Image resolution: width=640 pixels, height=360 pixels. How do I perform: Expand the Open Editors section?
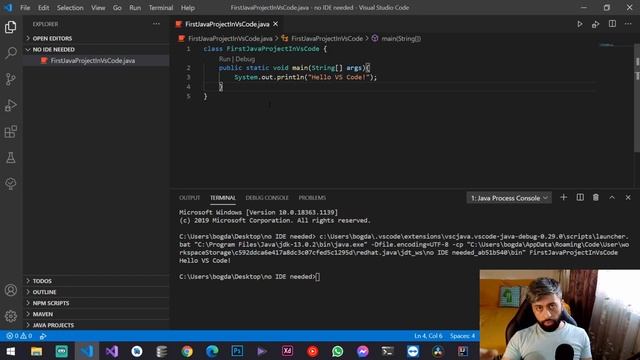pyautogui.click(x=96, y=38)
